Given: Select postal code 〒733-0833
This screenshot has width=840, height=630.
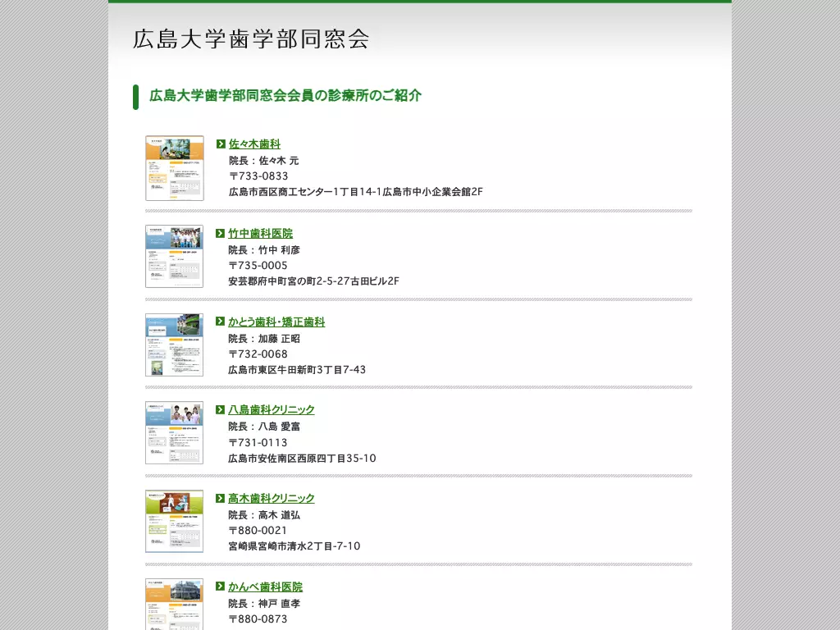Looking at the screenshot, I should pyautogui.click(x=258, y=176).
